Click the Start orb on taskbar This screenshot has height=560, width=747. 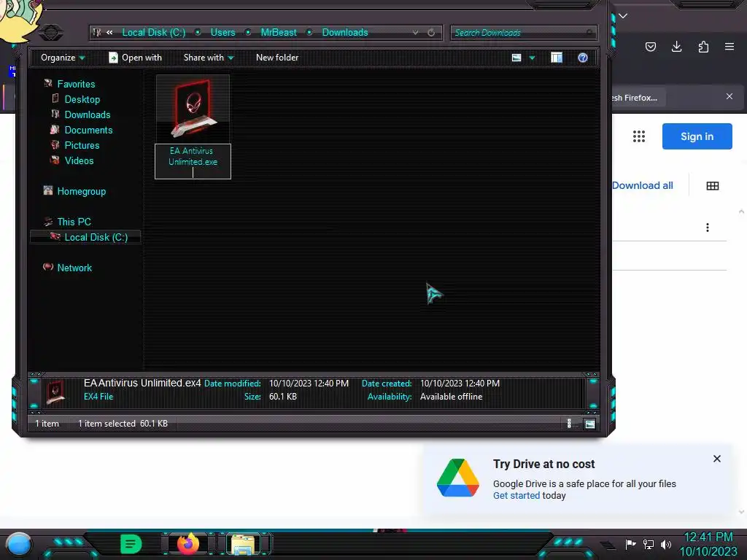click(19, 544)
